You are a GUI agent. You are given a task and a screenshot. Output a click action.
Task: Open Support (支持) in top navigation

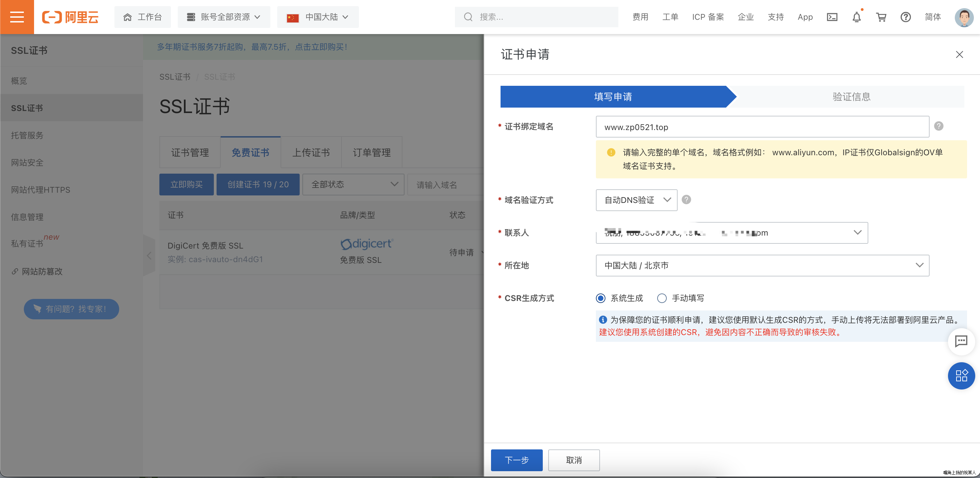point(775,17)
